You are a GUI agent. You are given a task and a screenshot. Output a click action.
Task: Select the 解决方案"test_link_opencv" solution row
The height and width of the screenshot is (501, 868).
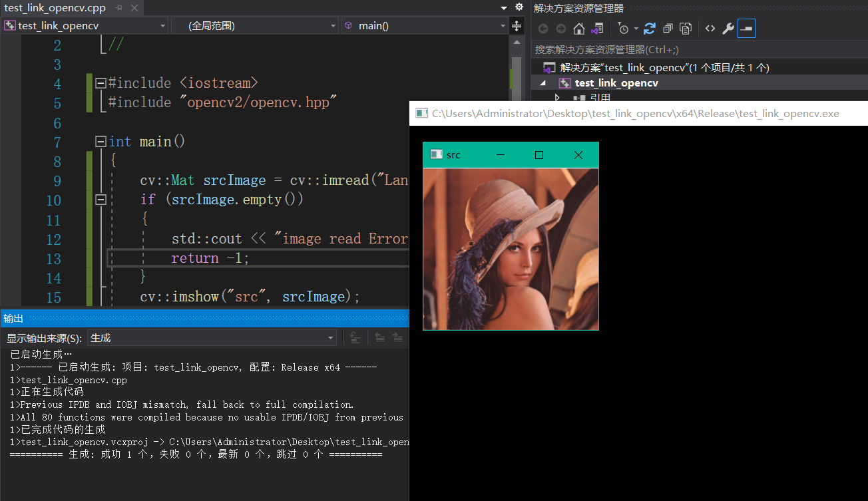point(700,67)
